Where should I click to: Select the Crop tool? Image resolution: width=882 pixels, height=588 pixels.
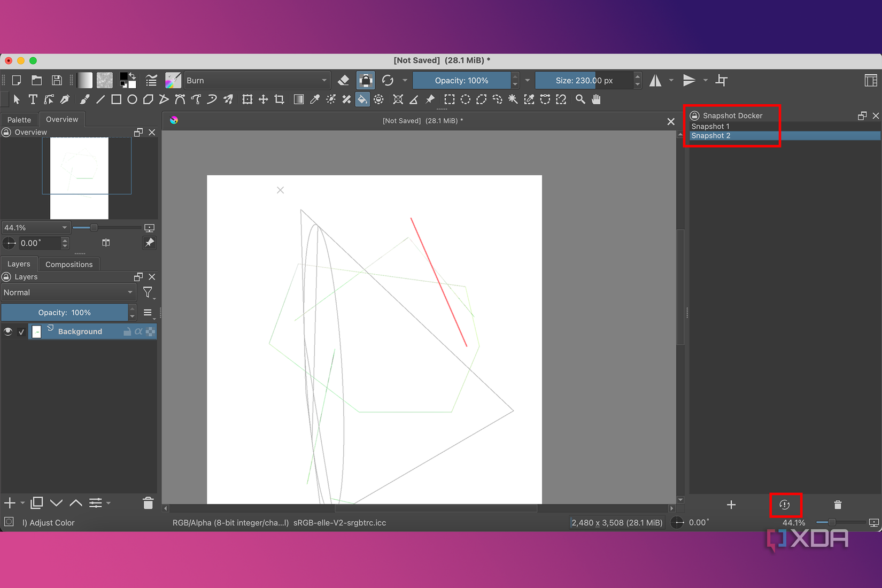point(280,99)
